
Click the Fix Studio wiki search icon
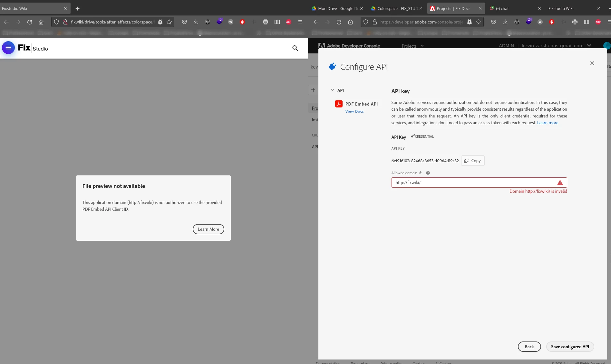pos(295,48)
